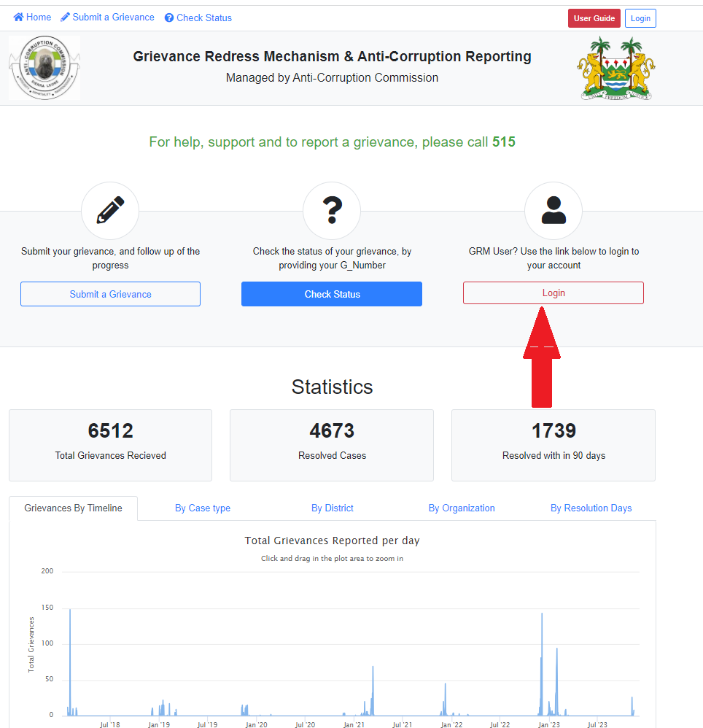Select the Grievances By Timeline tab
The height and width of the screenshot is (728, 703).
73,508
